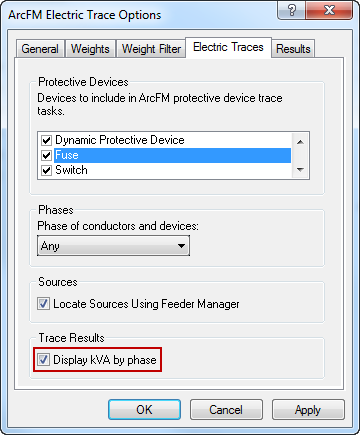
Task: Open the Weights tab
Action: click(x=90, y=49)
